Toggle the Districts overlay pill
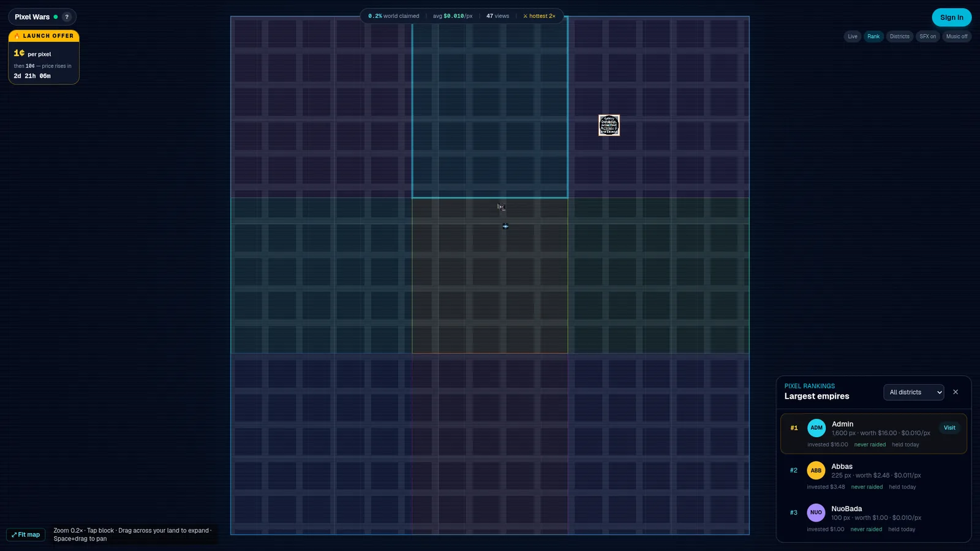The image size is (980, 551). [x=899, y=37]
